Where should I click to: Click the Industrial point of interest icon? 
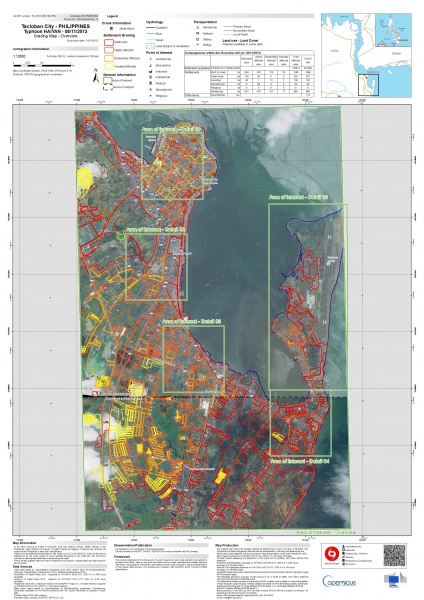click(150, 71)
